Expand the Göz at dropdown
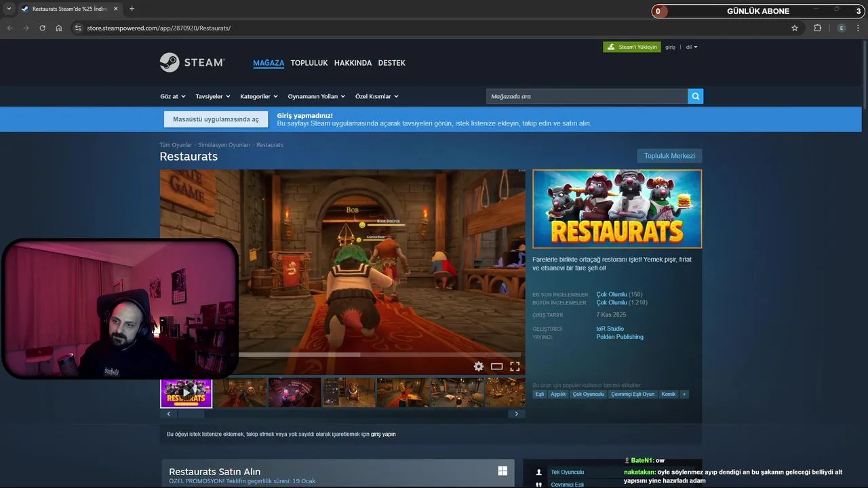This screenshot has width=868, height=488. [173, 96]
